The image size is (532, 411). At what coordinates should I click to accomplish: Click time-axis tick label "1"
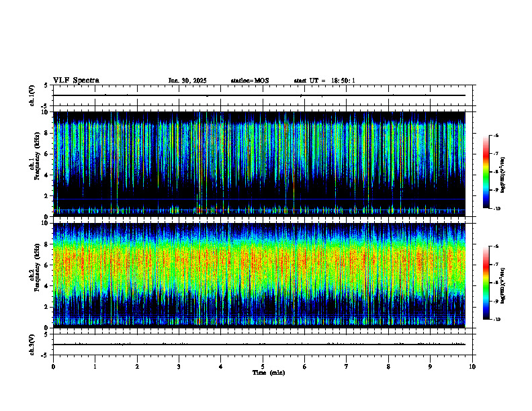pyautogui.click(x=95, y=367)
